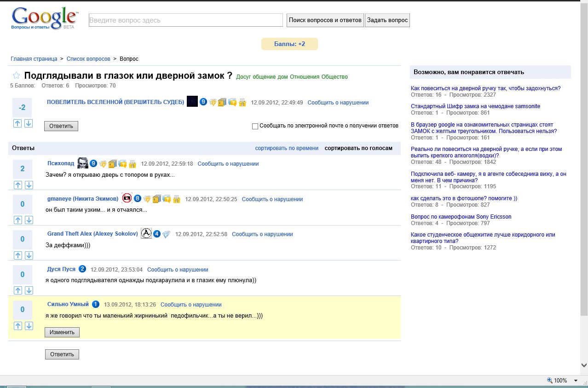Screen dimensions: 588x388
Task: Report Дуся Пуся's answer as violation
Action: 178,270
